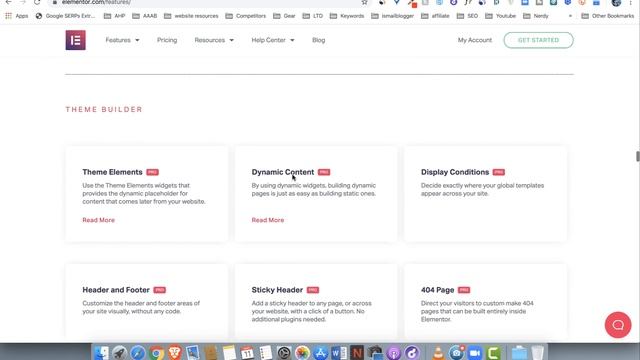The image size is (640, 360).
Task: Expand the Features dropdown menu
Action: pos(122,40)
